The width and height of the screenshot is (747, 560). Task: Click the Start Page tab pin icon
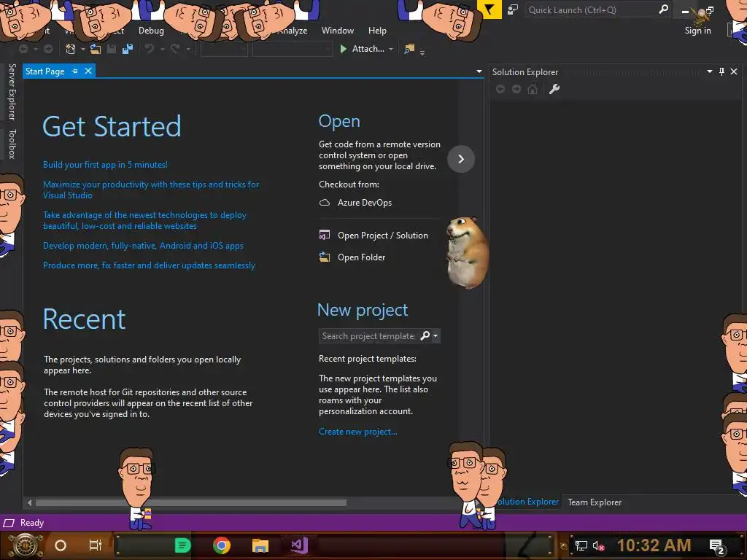(75, 71)
